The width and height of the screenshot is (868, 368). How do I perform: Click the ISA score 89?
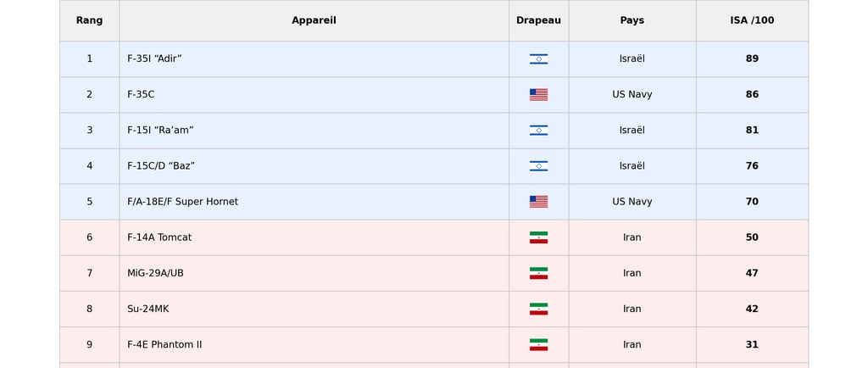[x=752, y=59]
